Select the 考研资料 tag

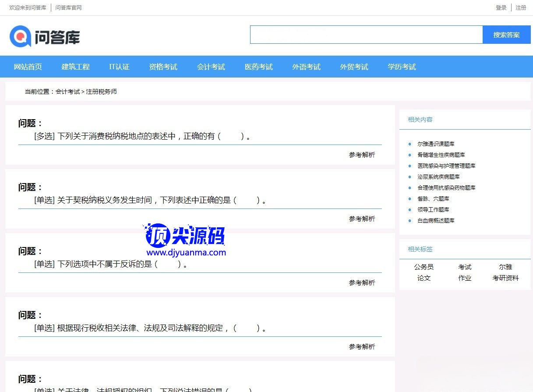tap(505, 278)
